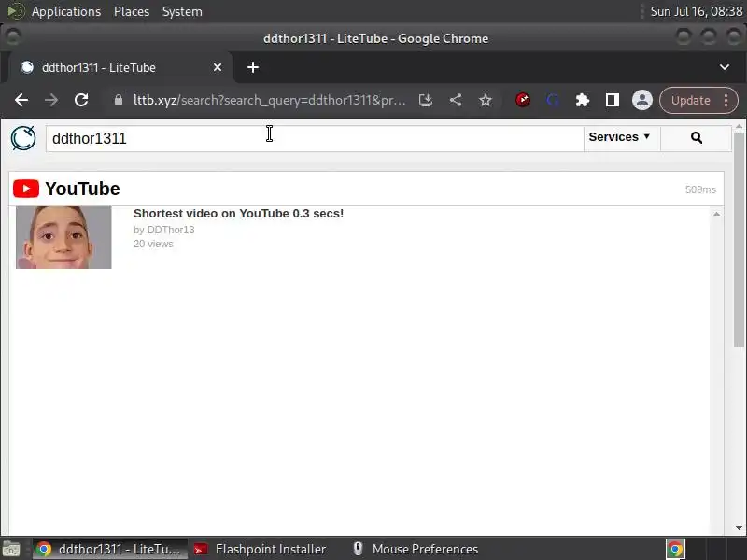
Task: Open the Chrome profile avatar
Action: point(642,100)
